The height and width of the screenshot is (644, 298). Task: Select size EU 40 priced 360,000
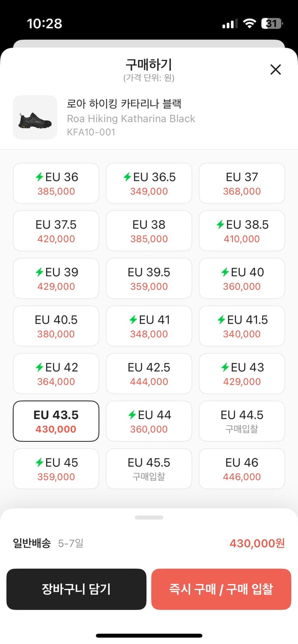click(242, 278)
